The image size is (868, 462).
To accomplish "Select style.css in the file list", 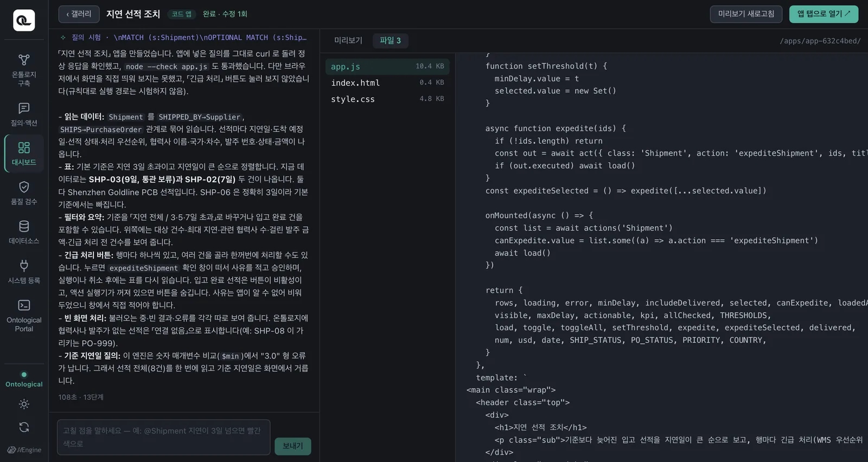I will coord(387,99).
